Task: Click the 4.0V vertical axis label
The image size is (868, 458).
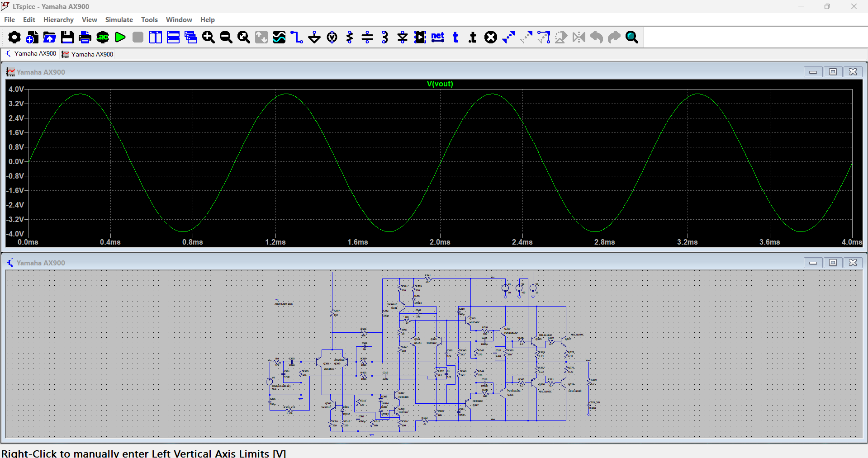Action: point(16,89)
